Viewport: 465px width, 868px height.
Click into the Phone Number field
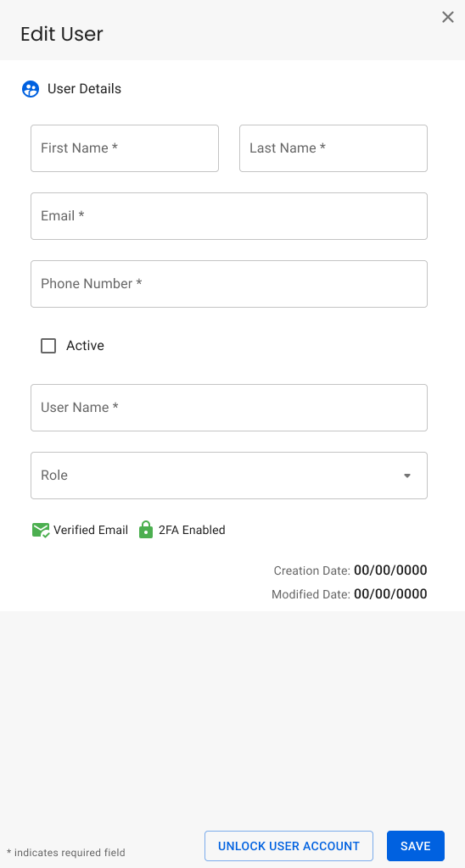point(229,284)
